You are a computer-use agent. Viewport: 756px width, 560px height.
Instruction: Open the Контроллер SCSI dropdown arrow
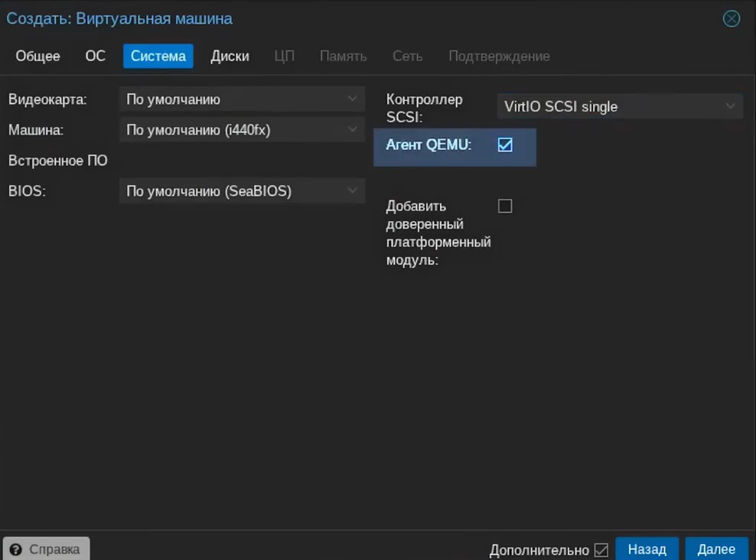pyautogui.click(x=730, y=107)
